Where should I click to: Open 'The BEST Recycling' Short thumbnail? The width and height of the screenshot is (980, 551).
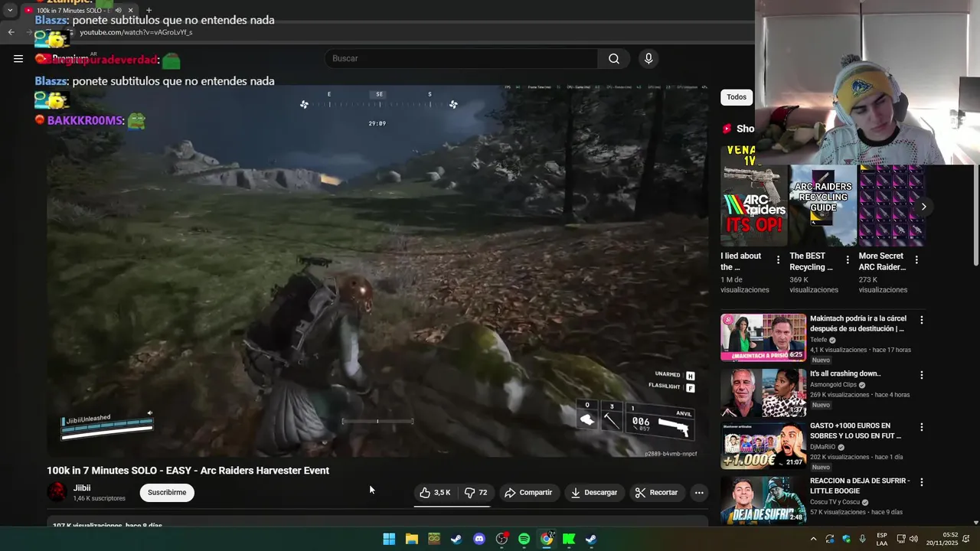[823, 205]
